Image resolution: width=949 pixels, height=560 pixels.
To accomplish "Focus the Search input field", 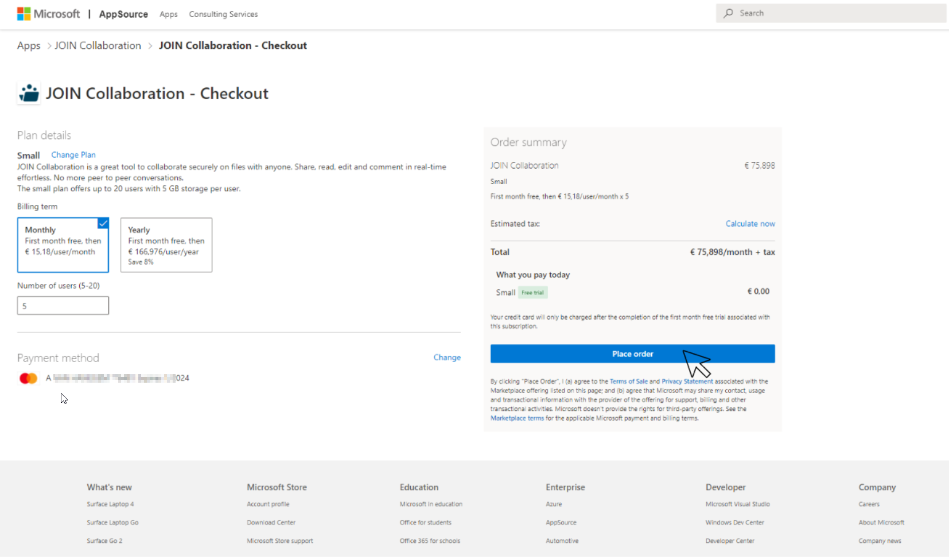I will 831,13.
